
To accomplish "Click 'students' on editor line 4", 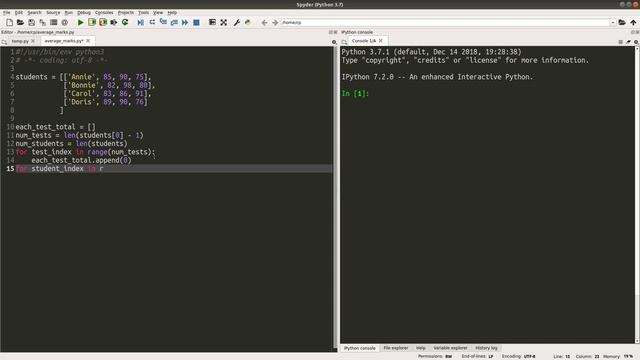I will [x=31, y=77].
